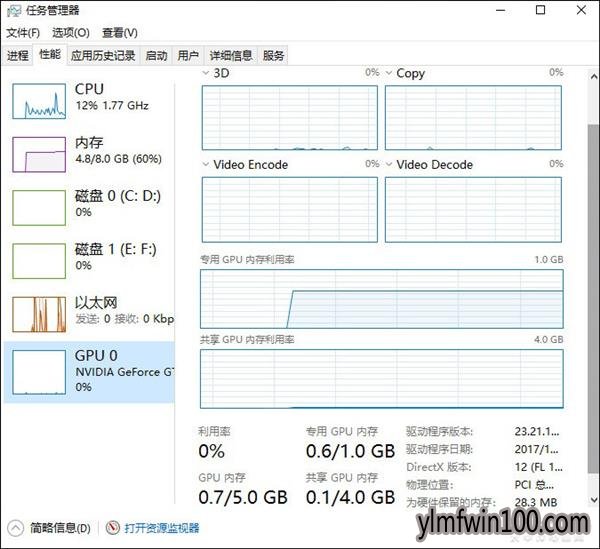Open the Video Decode graph dropdown

[x=389, y=165]
